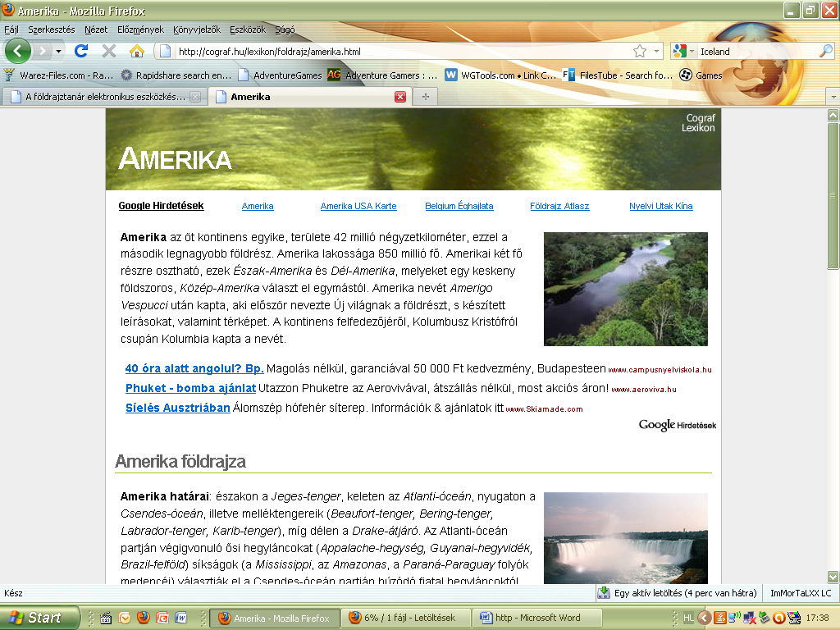The image size is (840, 630).
Task: Reload the page with the refresh icon
Action: (x=81, y=51)
